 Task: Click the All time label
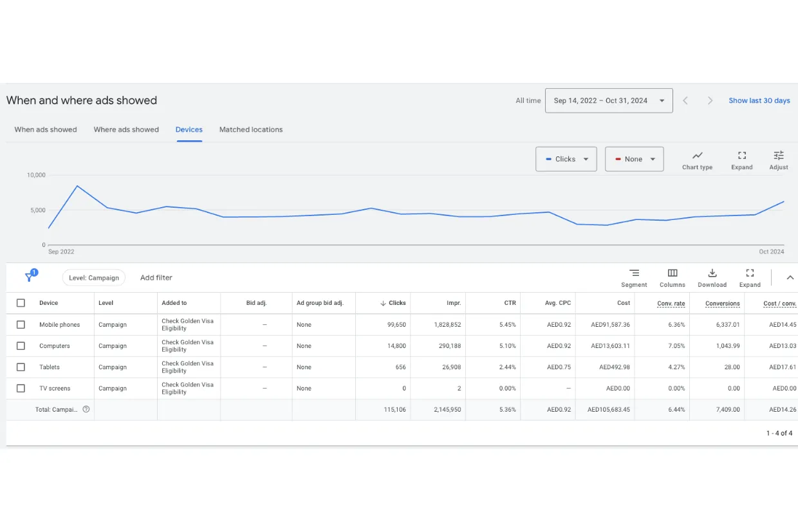coord(528,100)
